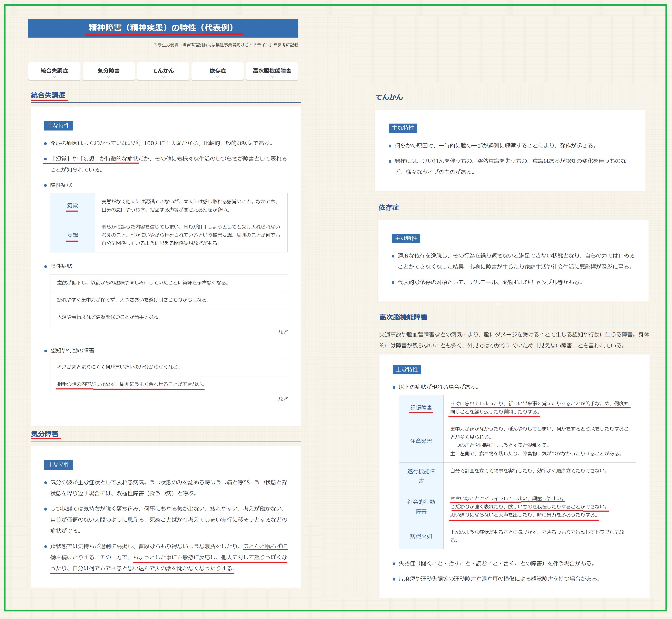Click the 遂行機能障害 table header cell

[x=421, y=476]
